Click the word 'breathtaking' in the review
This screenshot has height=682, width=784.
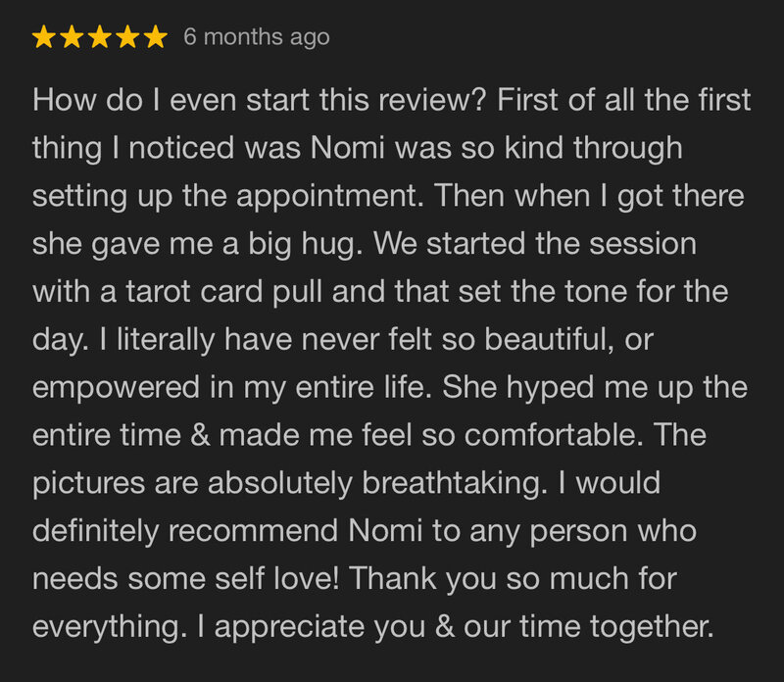click(x=451, y=483)
